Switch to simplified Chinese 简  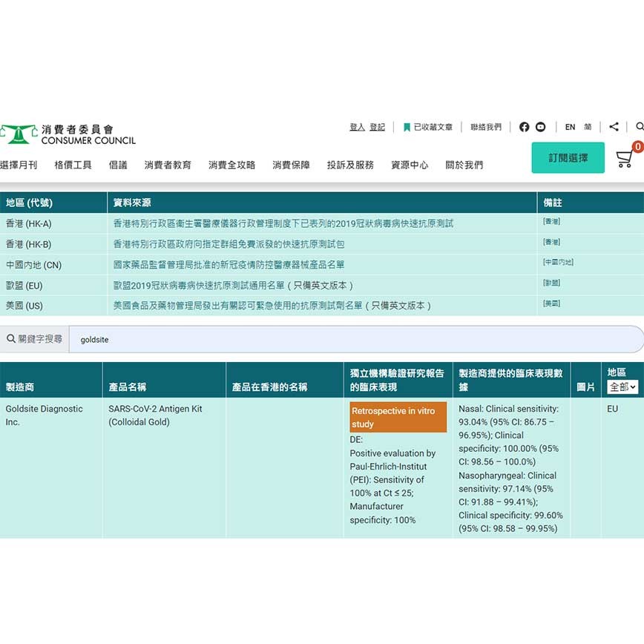click(x=588, y=128)
